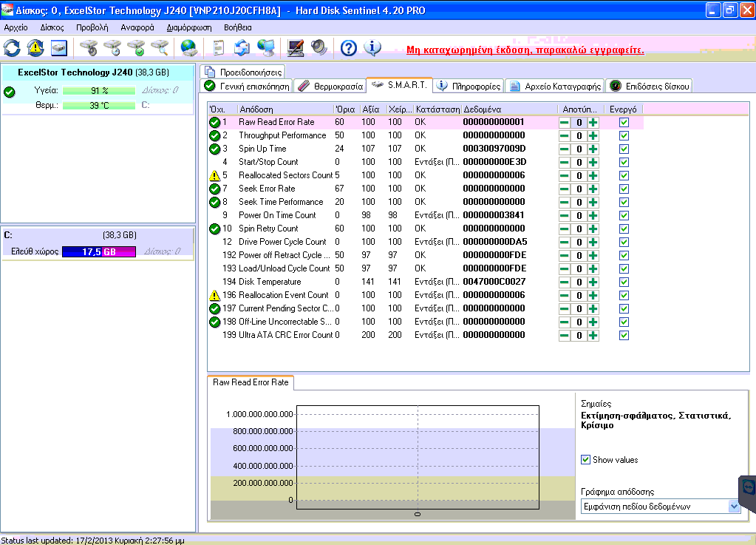Open the Προβολή menu
Screen dimensions: 756x545
[92, 27]
